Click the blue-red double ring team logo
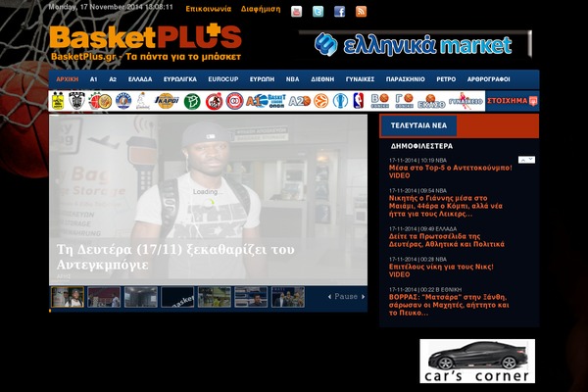Image resolution: width=588 pixels, height=392 pixels. (x=235, y=101)
